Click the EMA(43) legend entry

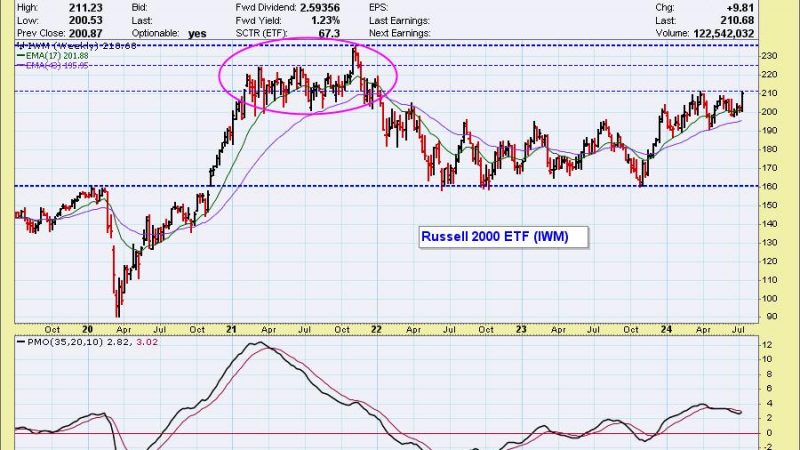53,65
